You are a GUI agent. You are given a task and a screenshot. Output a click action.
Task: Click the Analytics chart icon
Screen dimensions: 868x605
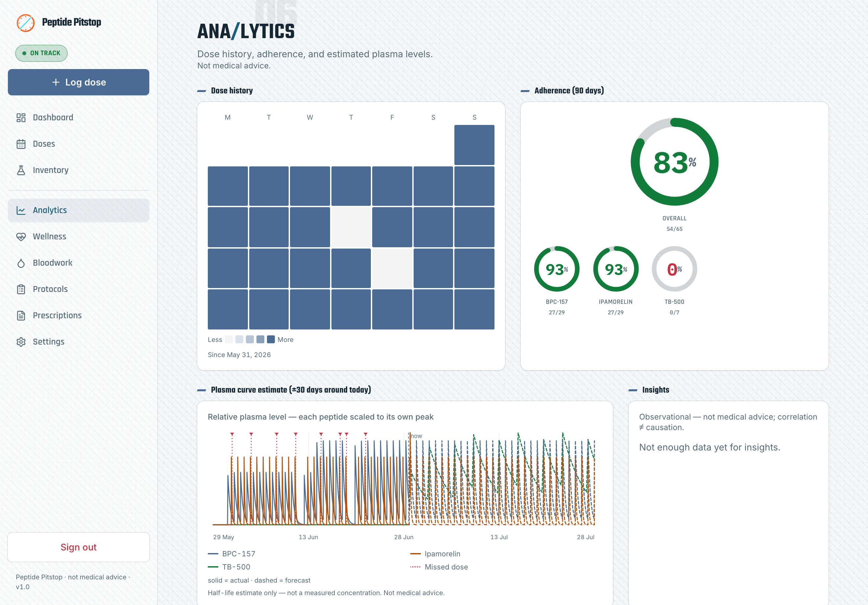(21, 210)
